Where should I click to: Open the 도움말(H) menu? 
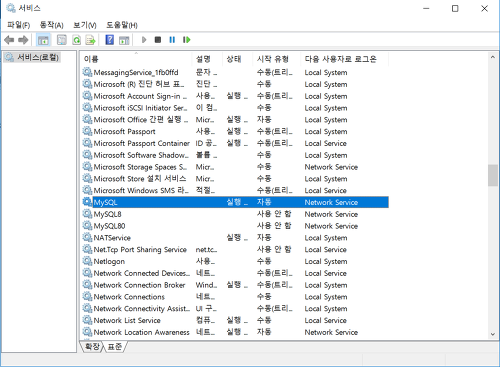pos(122,25)
